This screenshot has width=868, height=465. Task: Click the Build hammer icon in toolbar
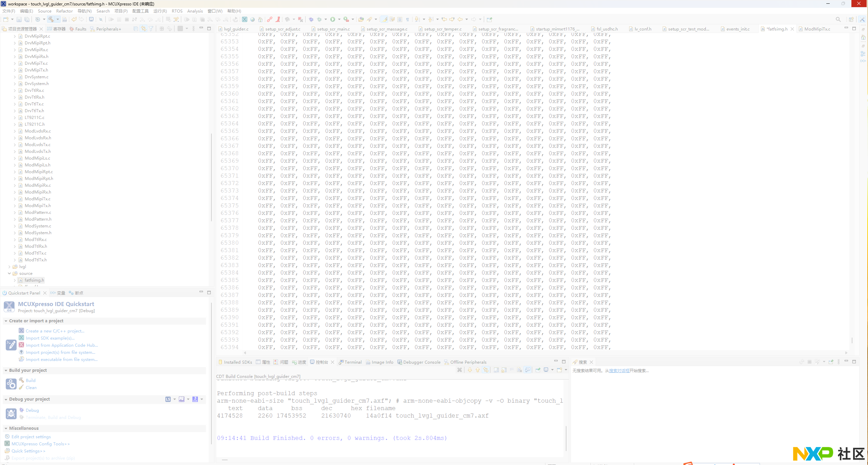(51, 19)
